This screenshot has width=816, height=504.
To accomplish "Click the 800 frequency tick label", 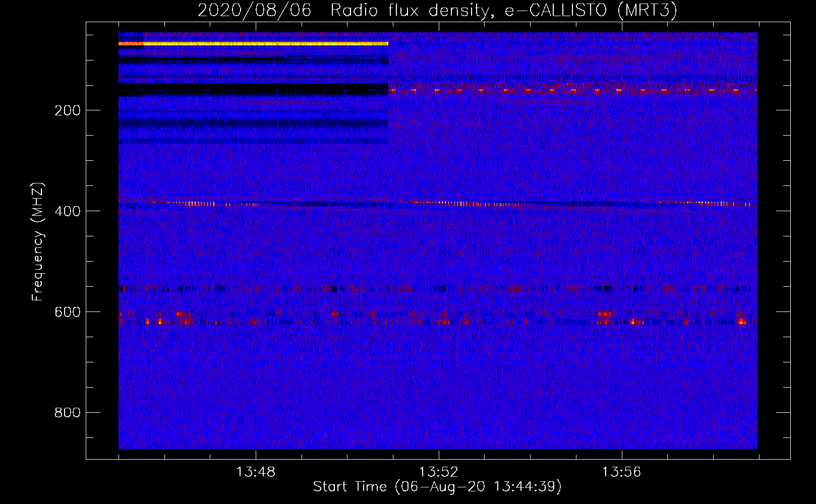I will (x=68, y=413).
